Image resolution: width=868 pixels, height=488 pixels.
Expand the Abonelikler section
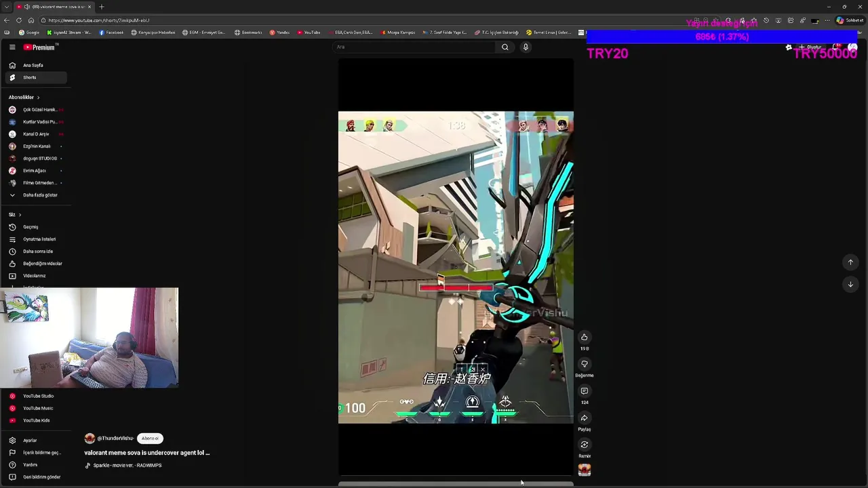tap(24, 97)
